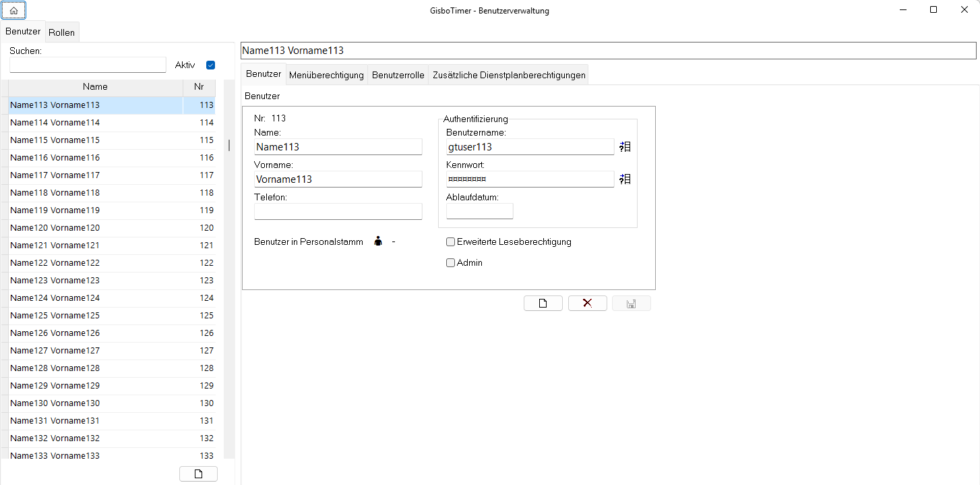Click the red X delete button
The width and height of the screenshot is (980, 485).
tap(587, 304)
